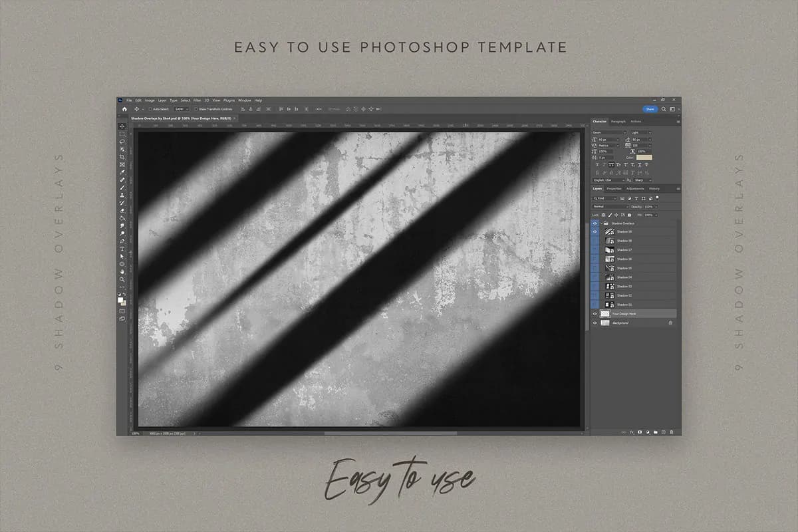798x532 pixels.
Task: Select the Horizontal Type tool
Action: click(x=122, y=249)
